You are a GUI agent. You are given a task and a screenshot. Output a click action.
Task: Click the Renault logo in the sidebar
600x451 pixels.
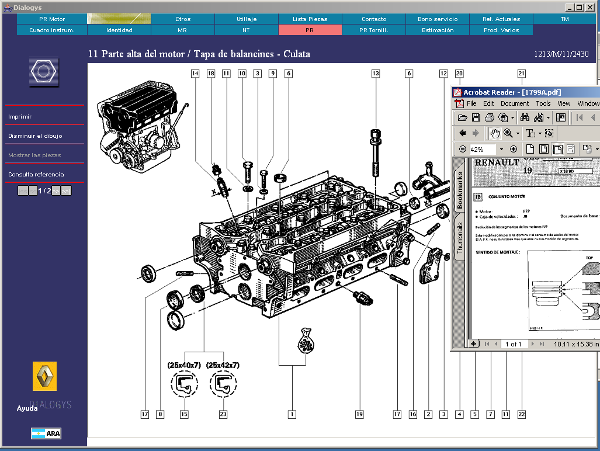(x=45, y=376)
